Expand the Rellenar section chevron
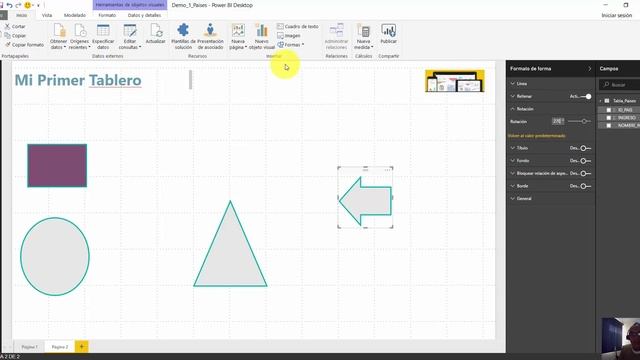The width and height of the screenshot is (640, 360). (x=513, y=96)
